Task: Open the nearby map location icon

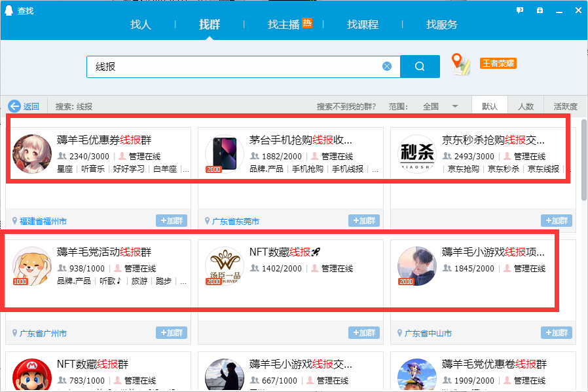Action: pos(460,64)
